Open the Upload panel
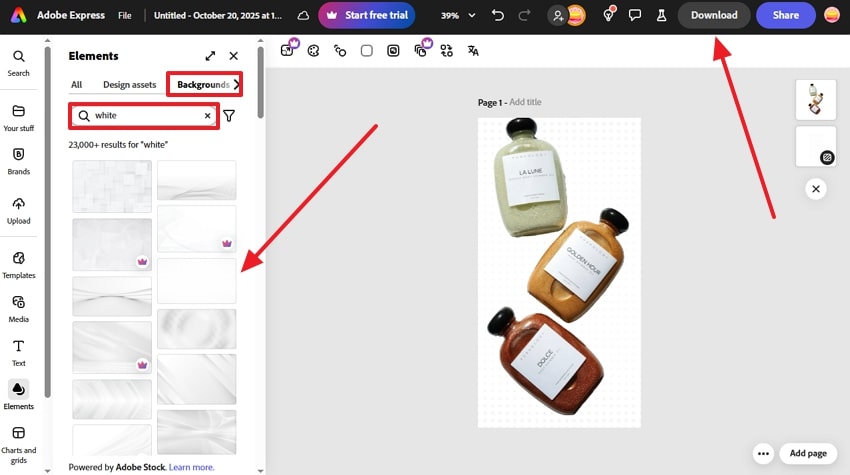Image resolution: width=850 pixels, height=475 pixels. click(x=18, y=211)
